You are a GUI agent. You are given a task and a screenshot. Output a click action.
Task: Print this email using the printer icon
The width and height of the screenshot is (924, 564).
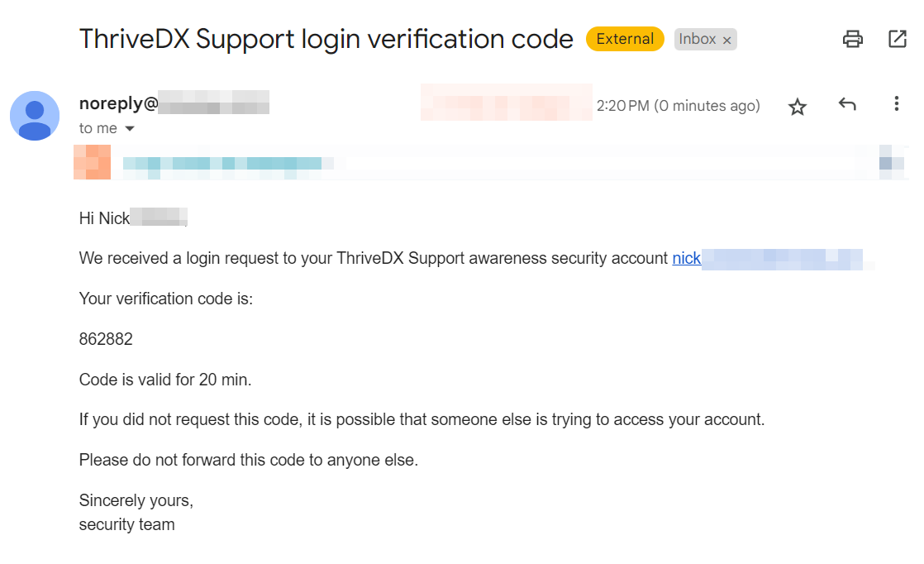pos(852,39)
